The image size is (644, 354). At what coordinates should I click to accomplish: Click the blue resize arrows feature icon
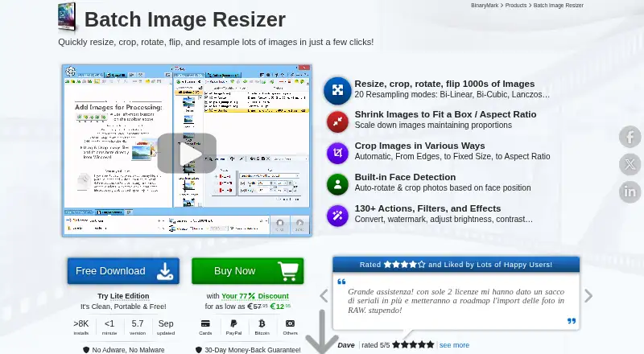337,90
